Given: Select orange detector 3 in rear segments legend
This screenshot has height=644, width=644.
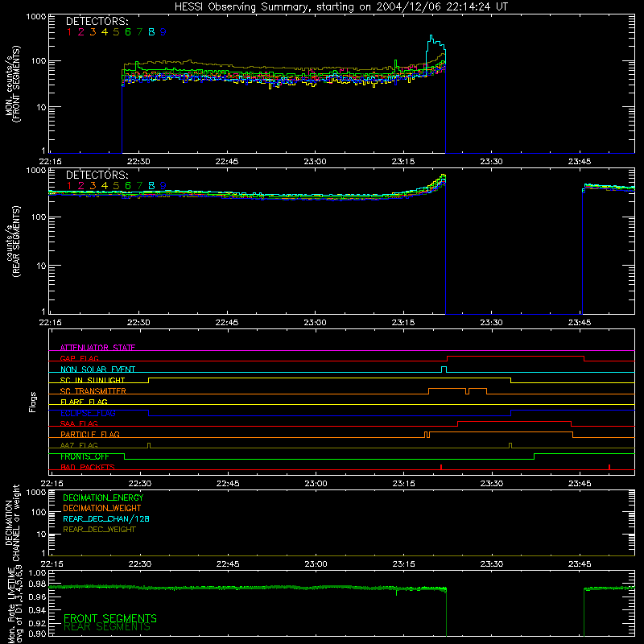Looking at the screenshot, I should pos(93,186).
